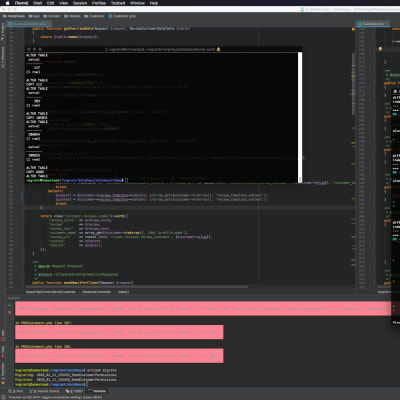
Task: Open the Toolbelt menu
Action: coord(118,3)
